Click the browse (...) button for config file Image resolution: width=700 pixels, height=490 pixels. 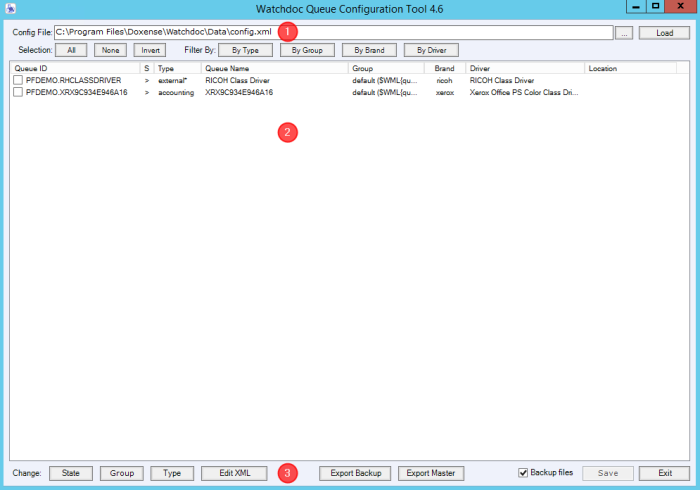(x=624, y=33)
